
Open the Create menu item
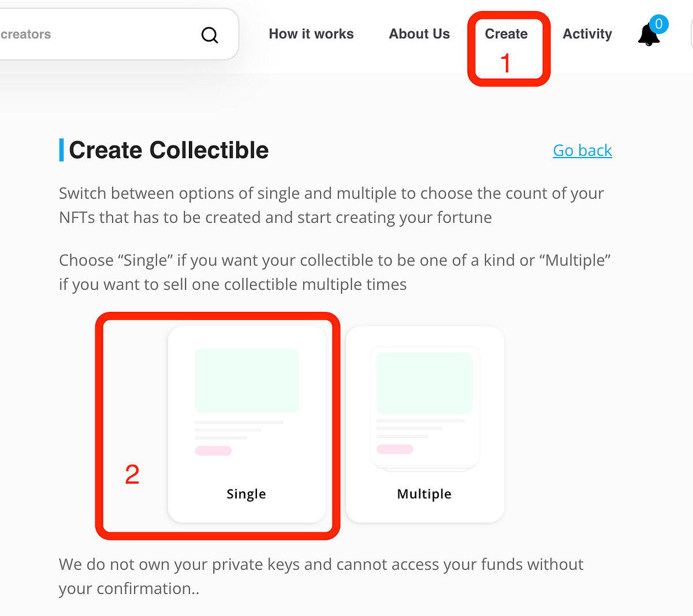pyautogui.click(x=506, y=34)
